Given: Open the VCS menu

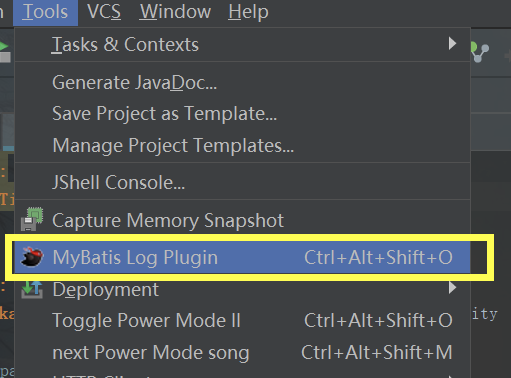Looking at the screenshot, I should tap(104, 12).
